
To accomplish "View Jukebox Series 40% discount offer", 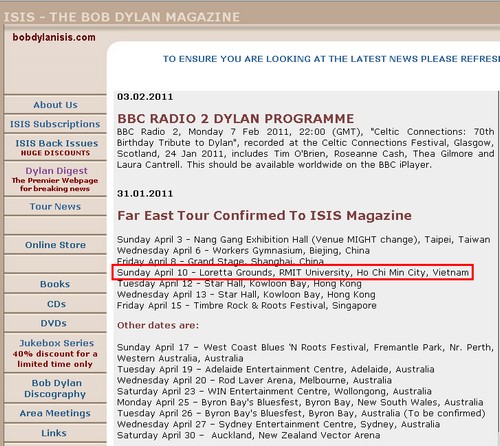I will (55, 353).
